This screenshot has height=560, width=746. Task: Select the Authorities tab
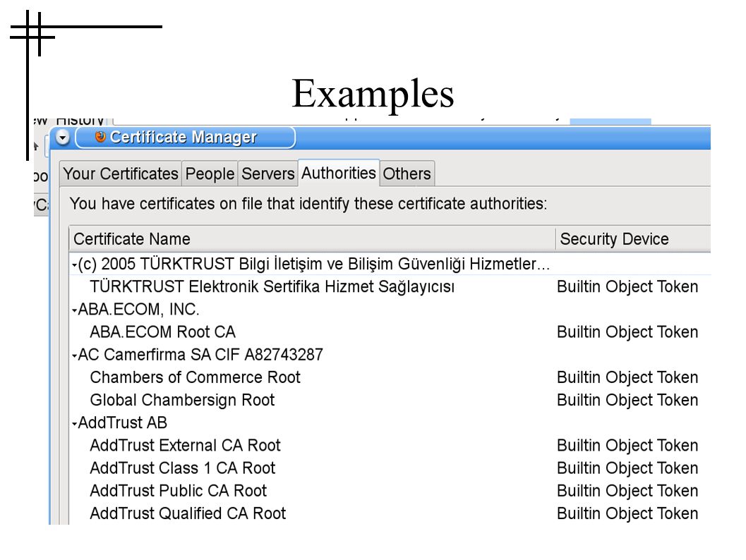(339, 173)
